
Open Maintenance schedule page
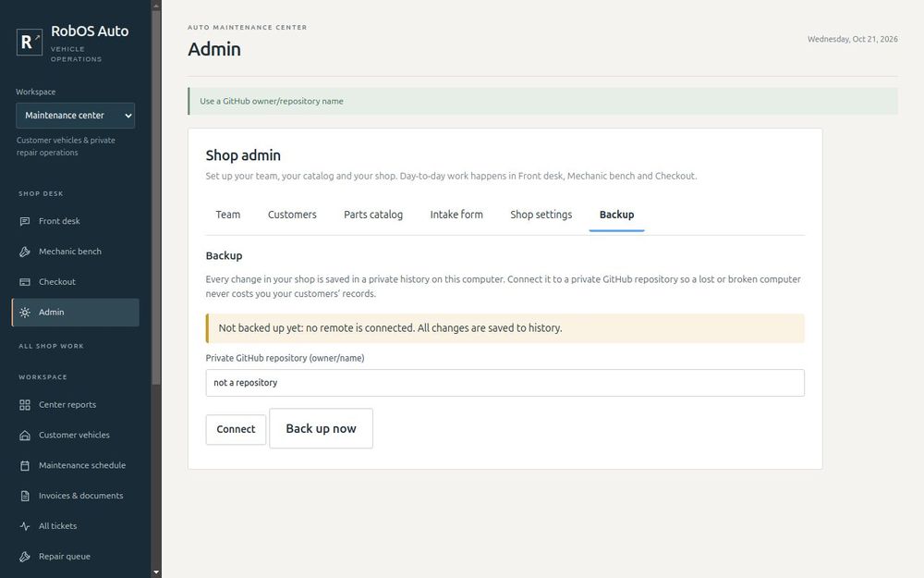point(76,465)
